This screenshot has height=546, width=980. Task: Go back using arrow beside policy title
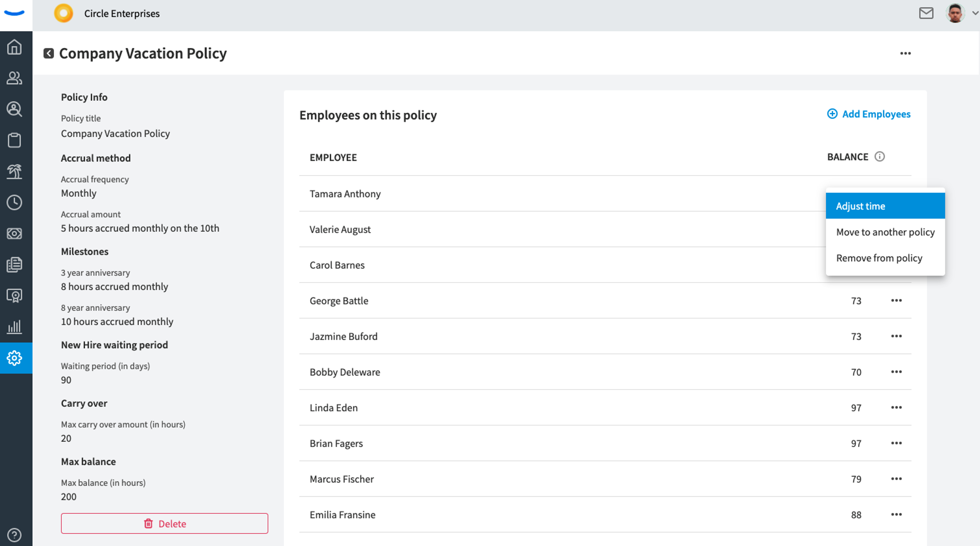tap(48, 53)
